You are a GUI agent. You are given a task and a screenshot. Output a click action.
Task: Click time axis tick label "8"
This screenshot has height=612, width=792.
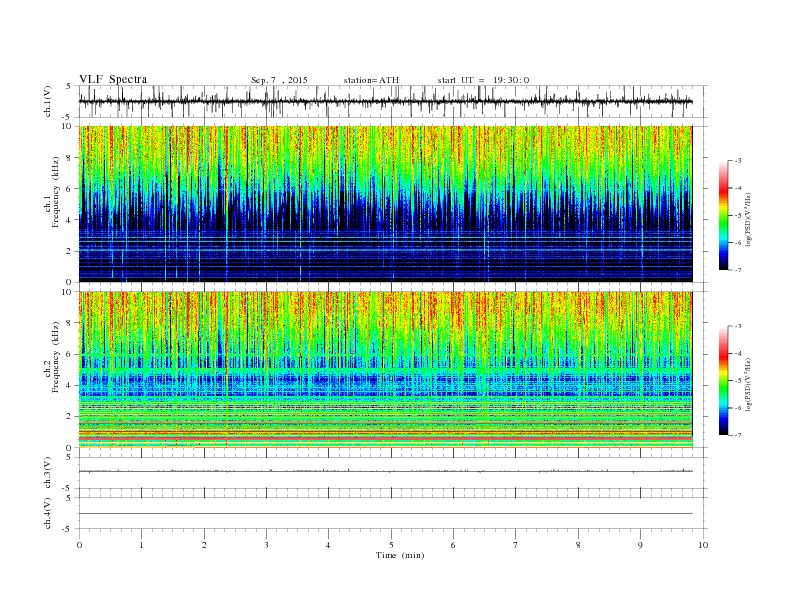tap(578, 545)
